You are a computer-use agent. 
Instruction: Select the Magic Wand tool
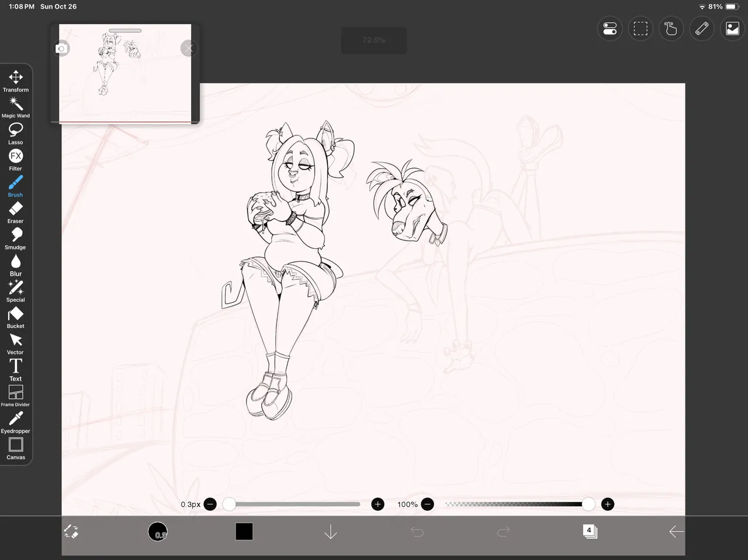16,107
